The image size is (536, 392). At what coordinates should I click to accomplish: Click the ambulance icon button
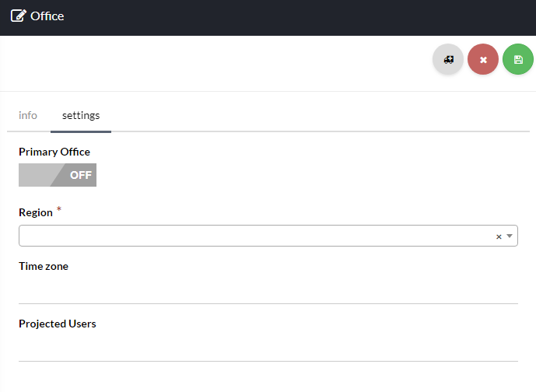[448, 59]
